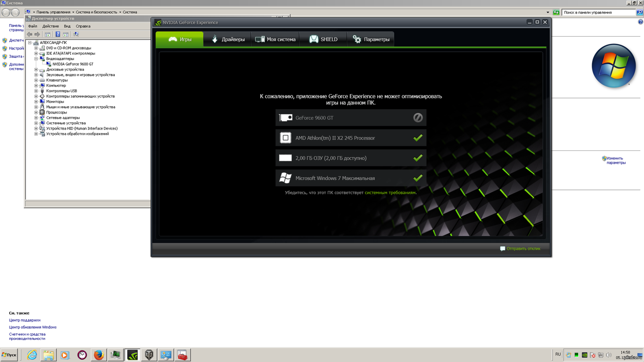Click the green checkmark in the AMD Athlon row

[x=418, y=138]
